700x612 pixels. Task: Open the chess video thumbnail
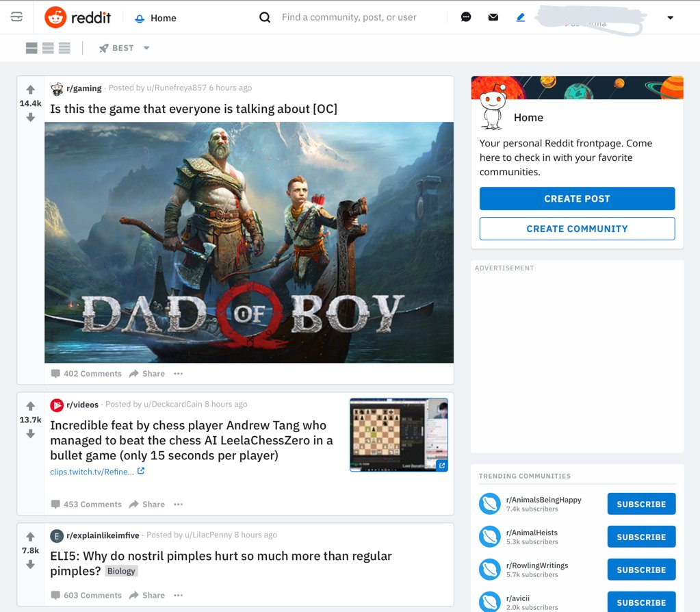[x=399, y=435]
